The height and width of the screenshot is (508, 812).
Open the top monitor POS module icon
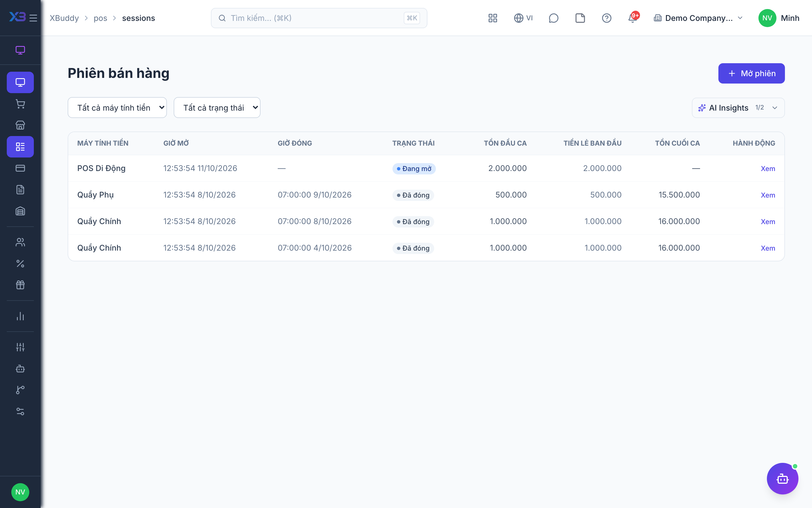[x=20, y=51]
